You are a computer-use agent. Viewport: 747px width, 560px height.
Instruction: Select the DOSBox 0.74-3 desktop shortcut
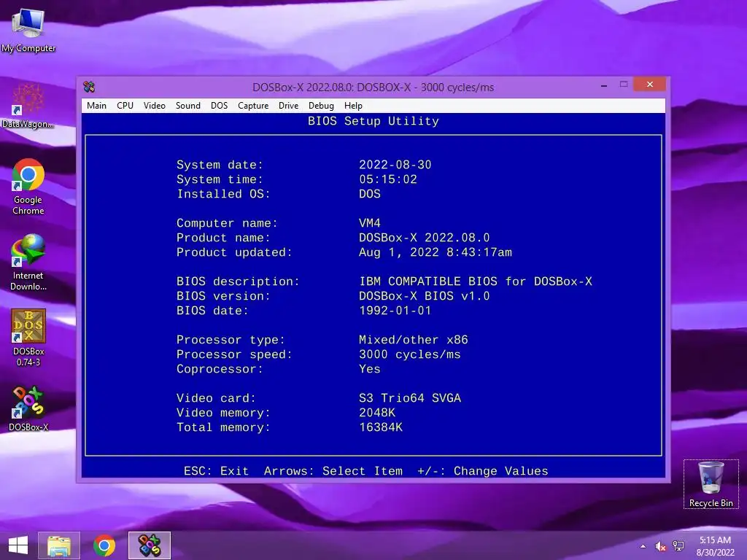coord(28,338)
